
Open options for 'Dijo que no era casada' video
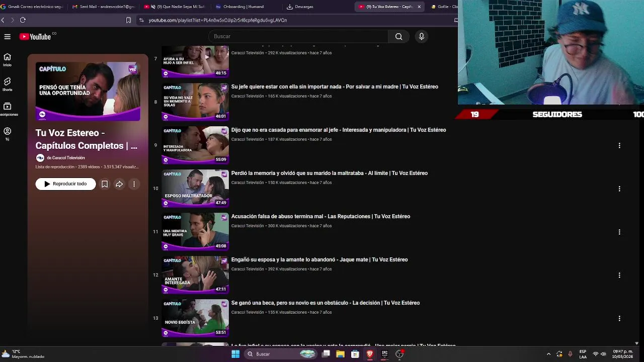[619, 145]
